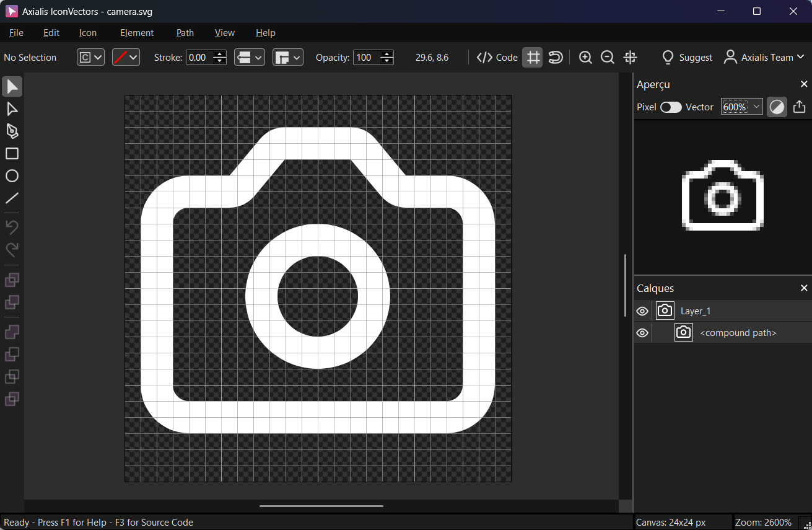The width and height of the screenshot is (812, 530).
Task: Hide Layer_1 using its eye icon
Action: coord(642,311)
